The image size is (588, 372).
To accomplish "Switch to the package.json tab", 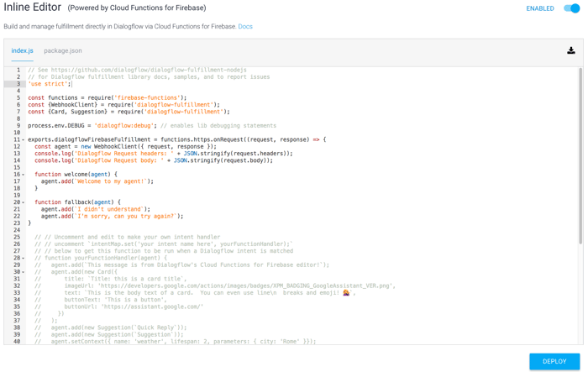I will click(x=63, y=51).
